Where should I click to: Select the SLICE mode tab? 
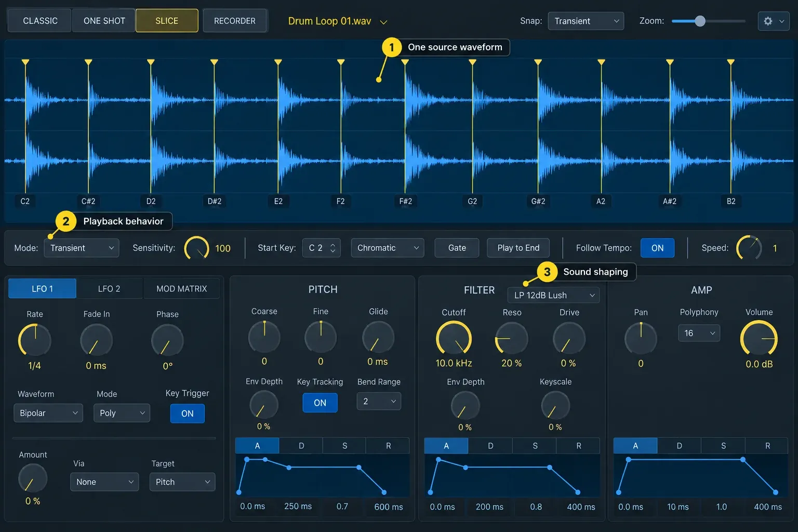[167, 21]
